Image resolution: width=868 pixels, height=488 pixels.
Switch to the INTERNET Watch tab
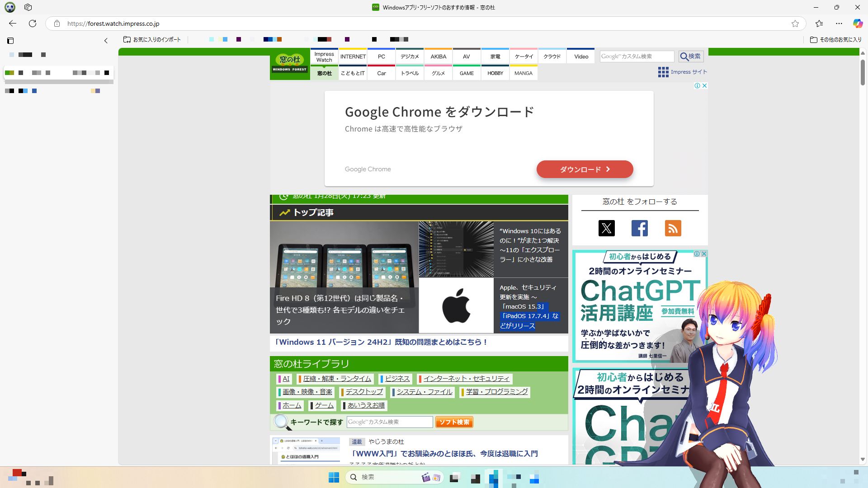point(353,56)
